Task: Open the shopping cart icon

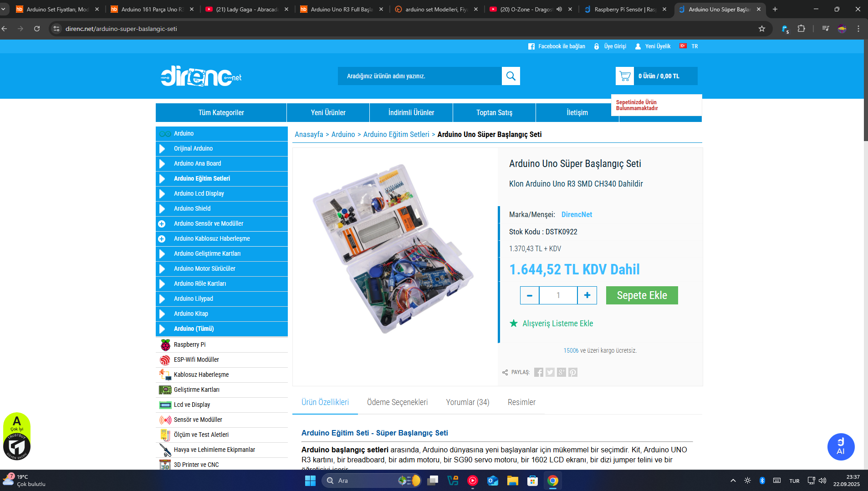Action: (x=624, y=76)
